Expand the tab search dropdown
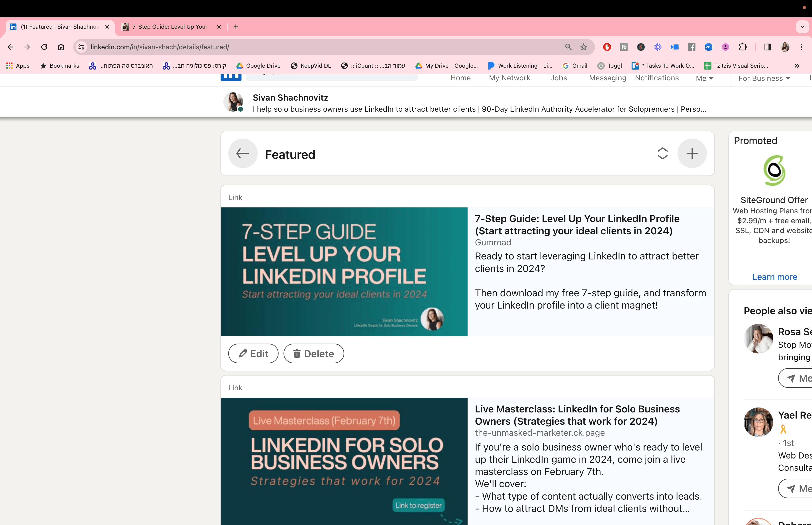 (802, 27)
